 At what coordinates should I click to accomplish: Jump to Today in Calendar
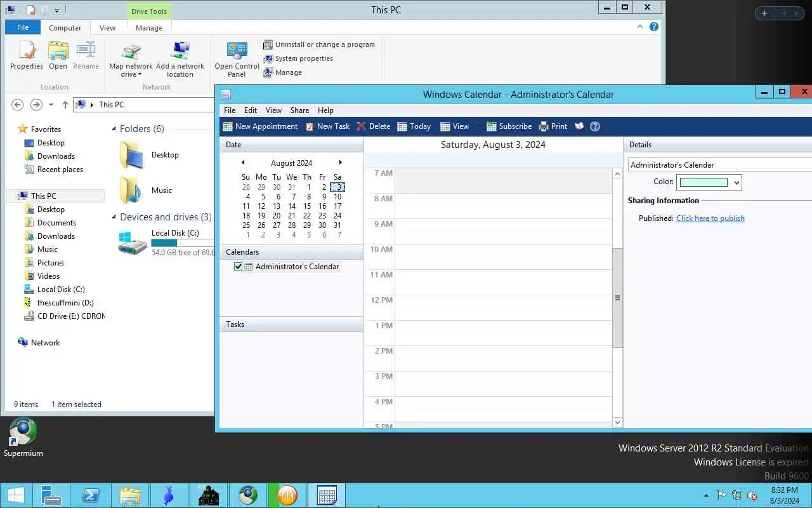414,126
